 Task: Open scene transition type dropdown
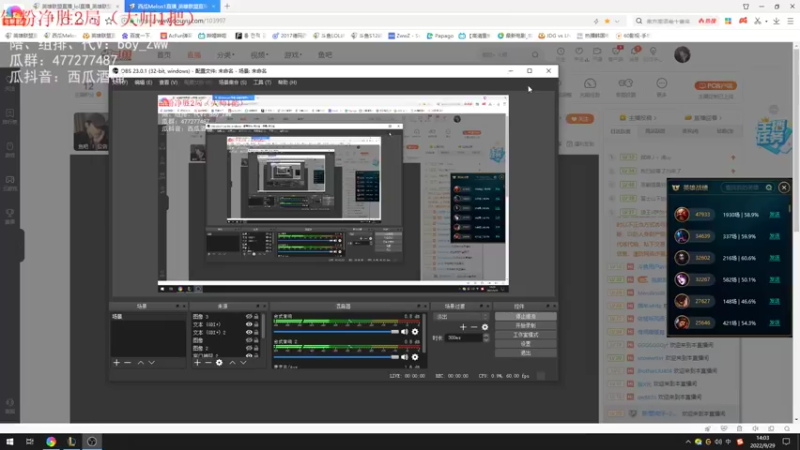[x=461, y=316]
